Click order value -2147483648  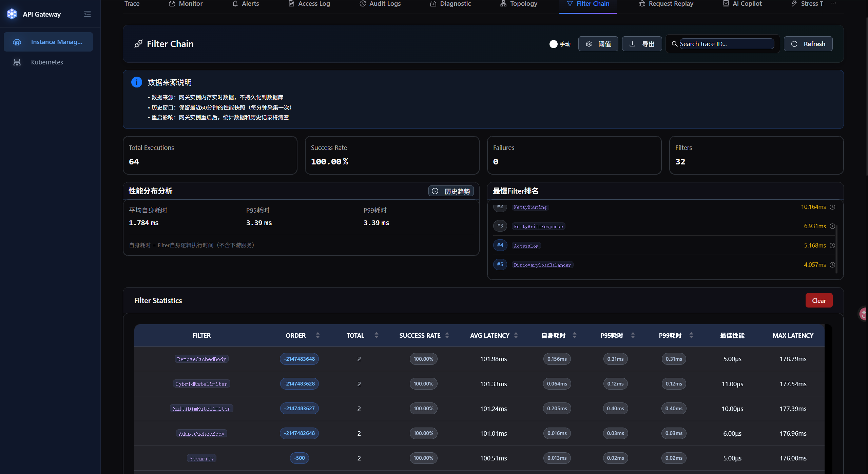click(x=299, y=359)
